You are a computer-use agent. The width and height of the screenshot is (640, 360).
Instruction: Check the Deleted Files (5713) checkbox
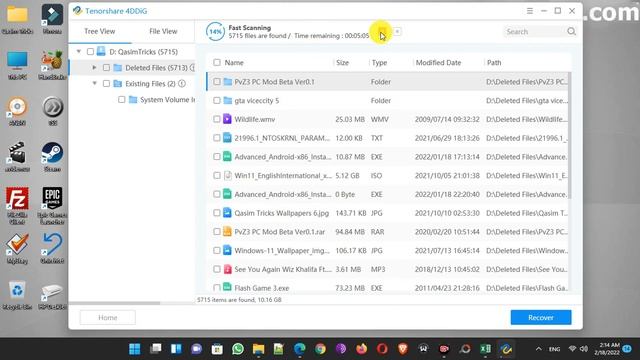point(107,68)
